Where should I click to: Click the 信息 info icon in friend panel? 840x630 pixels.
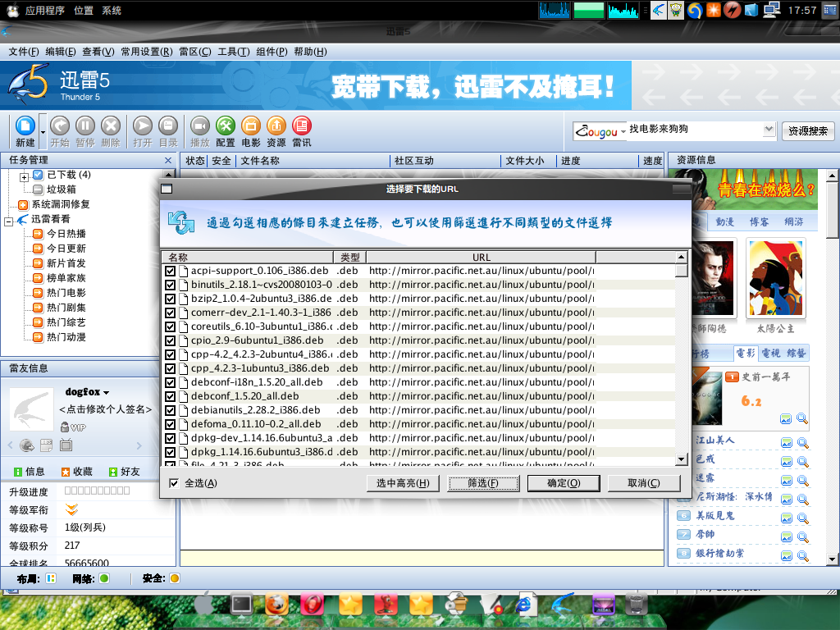click(18, 472)
